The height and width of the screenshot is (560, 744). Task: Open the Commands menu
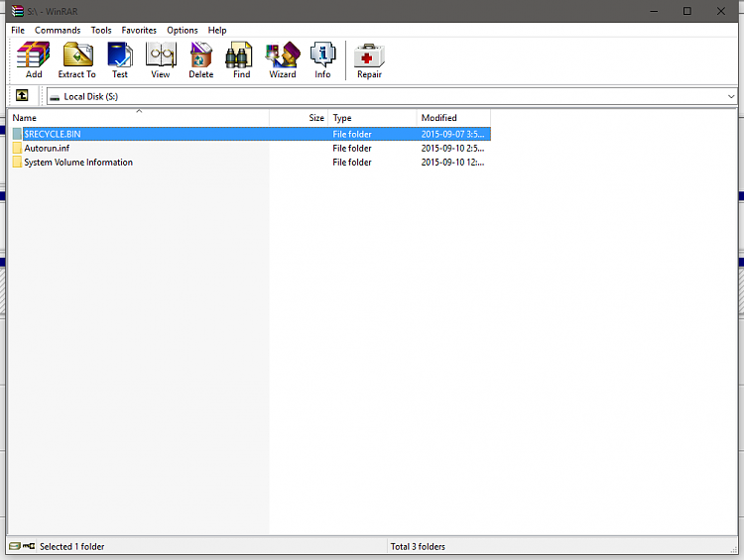tap(58, 31)
